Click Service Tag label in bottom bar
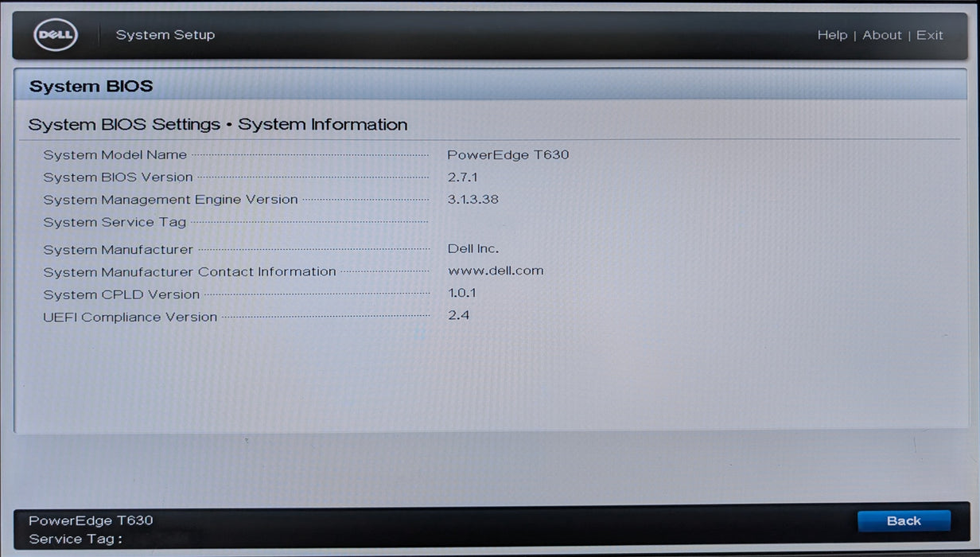The height and width of the screenshot is (557, 980). 76,539
